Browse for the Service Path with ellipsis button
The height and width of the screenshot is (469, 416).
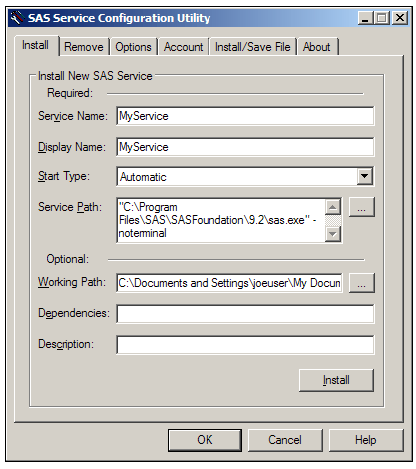362,207
